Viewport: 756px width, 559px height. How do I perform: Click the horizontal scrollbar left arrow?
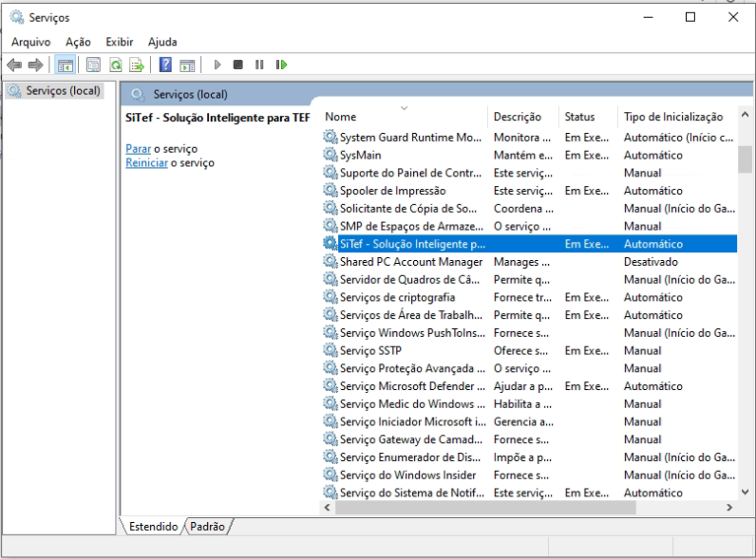click(x=328, y=508)
